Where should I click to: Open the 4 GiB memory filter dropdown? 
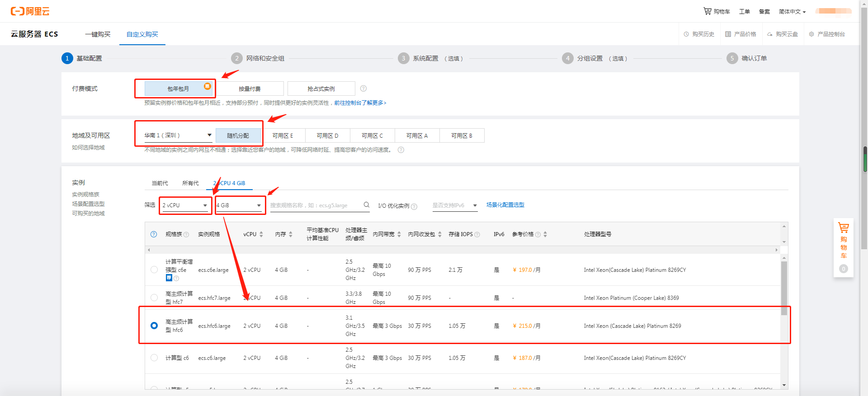pyautogui.click(x=240, y=205)
